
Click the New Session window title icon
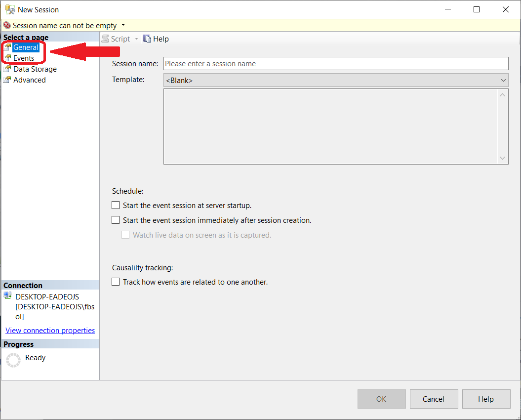(10, 10)
